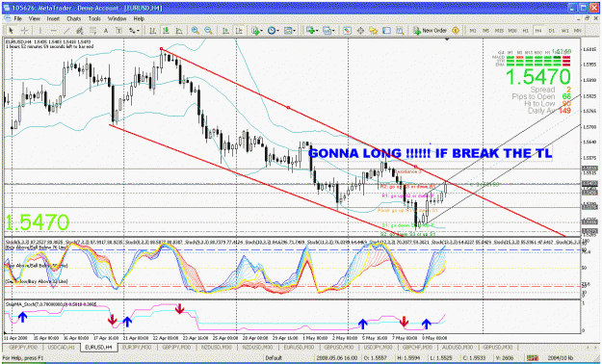Click the New Order button
This screenshot has width=602, height=364.
[x=431, y=31]
